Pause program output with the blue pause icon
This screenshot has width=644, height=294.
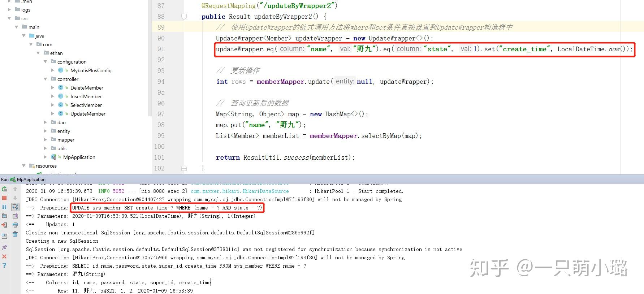point(4,207)
